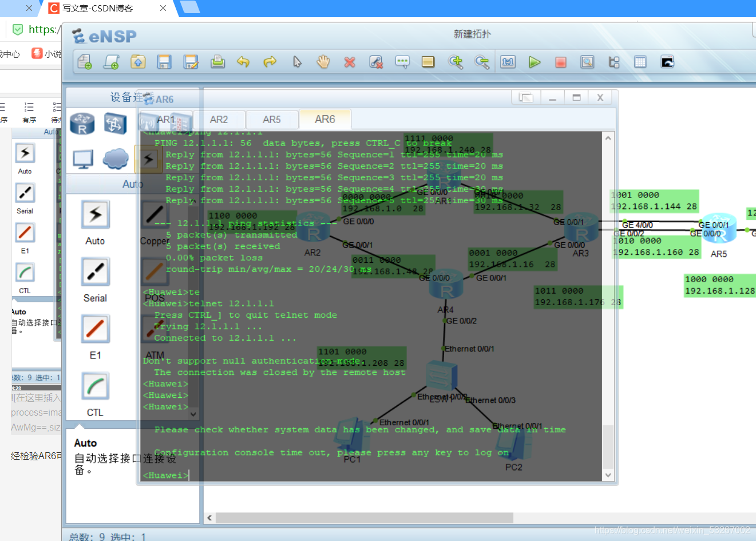Switch to the AR6 terminal tab
This screenshot has width=756, height=541.
tap(325, 119)
